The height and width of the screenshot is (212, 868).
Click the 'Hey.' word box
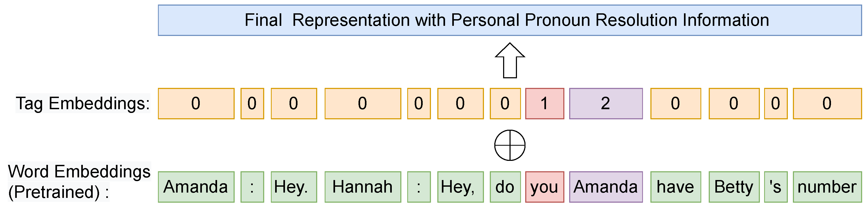[294, 187]
